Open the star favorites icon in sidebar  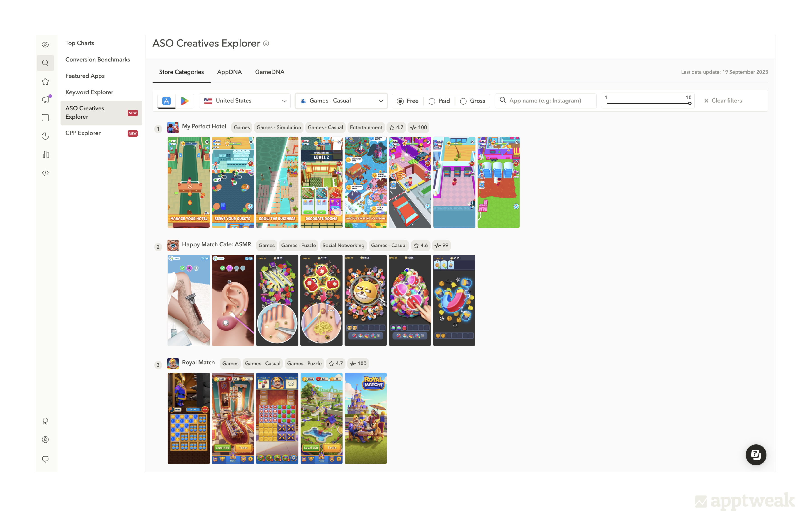point(45,82)
